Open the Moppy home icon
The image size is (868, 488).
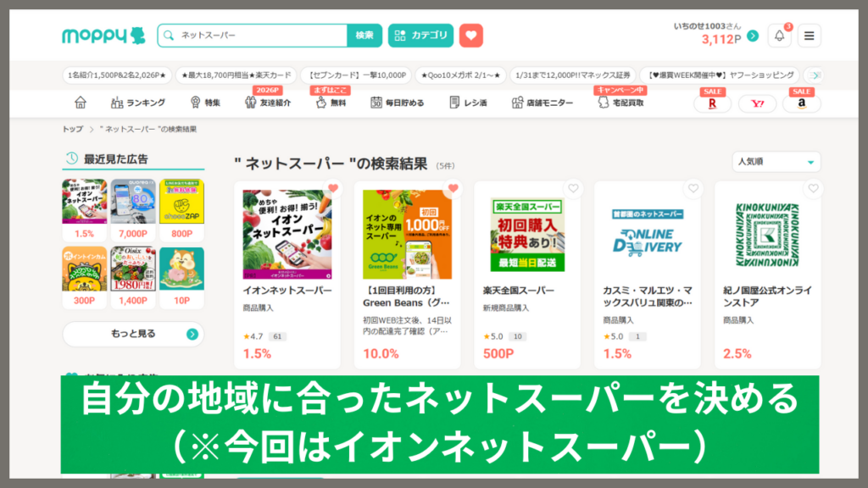81,102
